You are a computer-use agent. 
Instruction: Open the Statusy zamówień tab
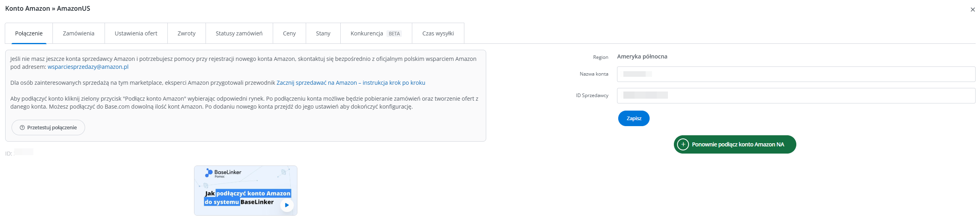[x=239, y=33]
